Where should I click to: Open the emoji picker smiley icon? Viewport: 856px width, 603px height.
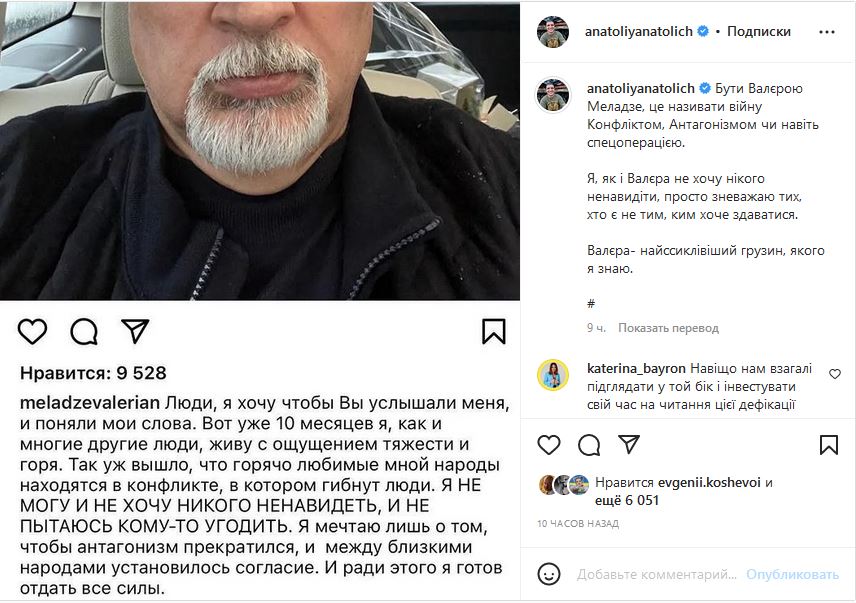(x=549, y=574)
